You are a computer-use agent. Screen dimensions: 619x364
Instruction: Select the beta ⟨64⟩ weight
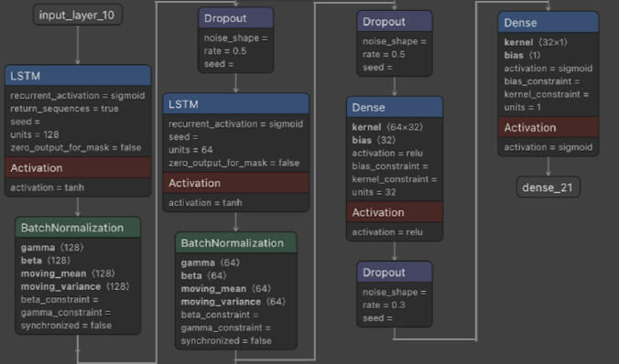click(203, 275)
